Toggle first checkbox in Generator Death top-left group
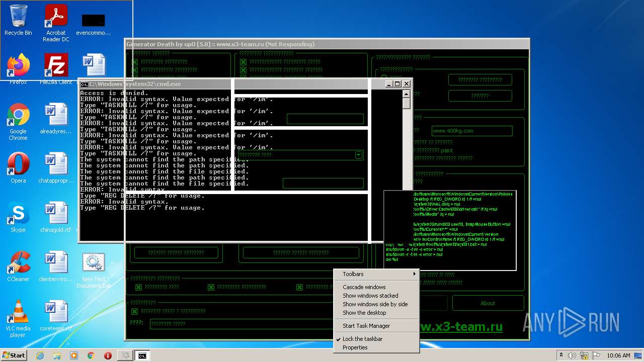644x362 pixels. click(135, 62)
